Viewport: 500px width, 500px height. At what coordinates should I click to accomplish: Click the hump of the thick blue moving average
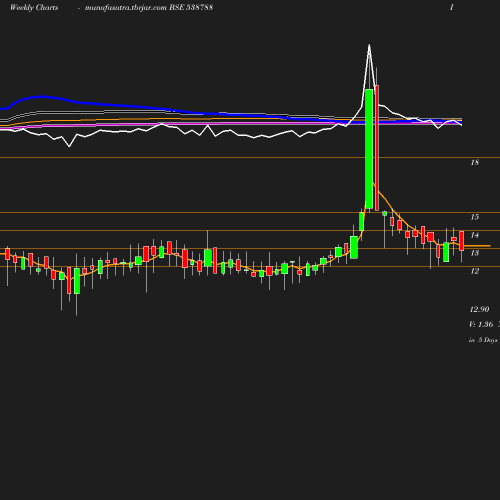click(x=42, y=97)
